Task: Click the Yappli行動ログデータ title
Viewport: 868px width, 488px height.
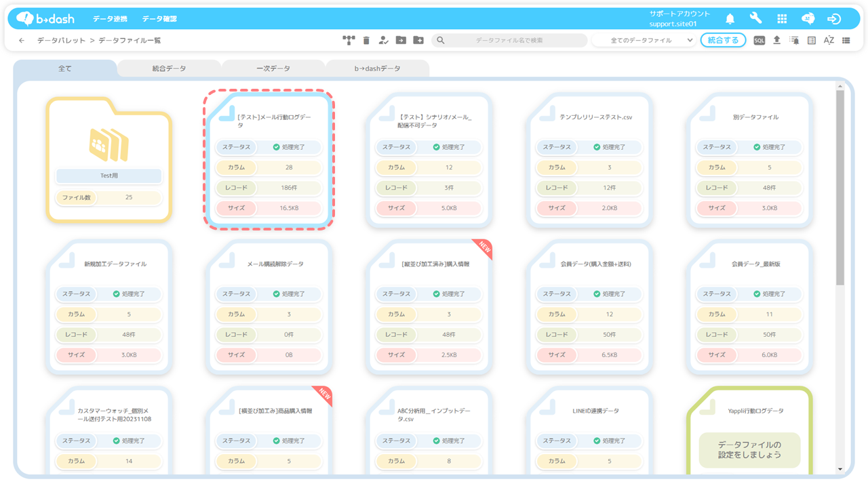Action: 755,411
